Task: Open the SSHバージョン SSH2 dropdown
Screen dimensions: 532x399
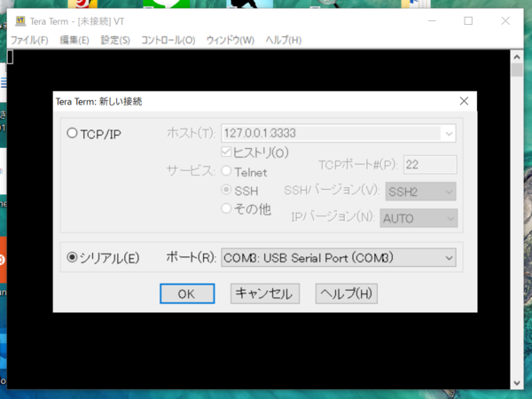Action: coord(420,192)
